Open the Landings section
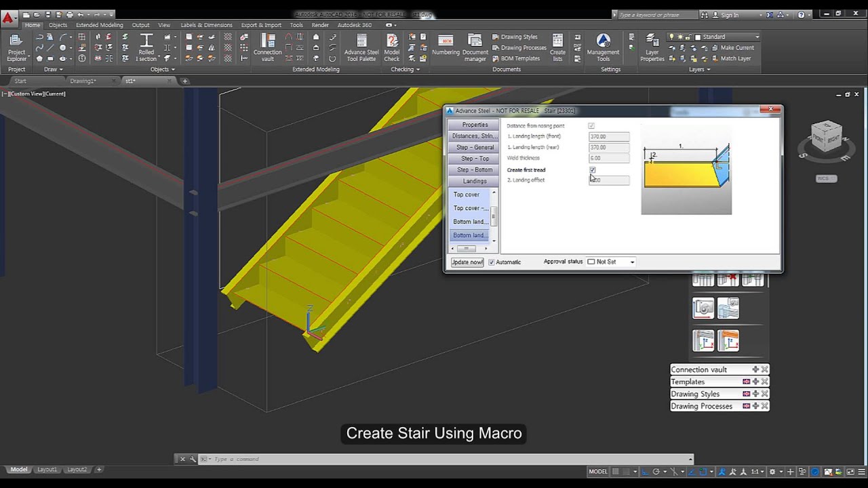 [475, 181]
